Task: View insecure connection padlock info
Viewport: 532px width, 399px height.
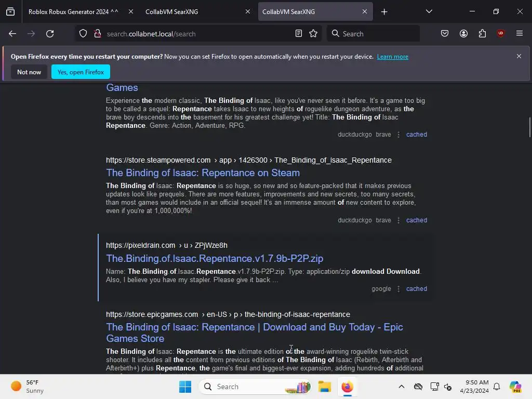Action: point(98,34)
